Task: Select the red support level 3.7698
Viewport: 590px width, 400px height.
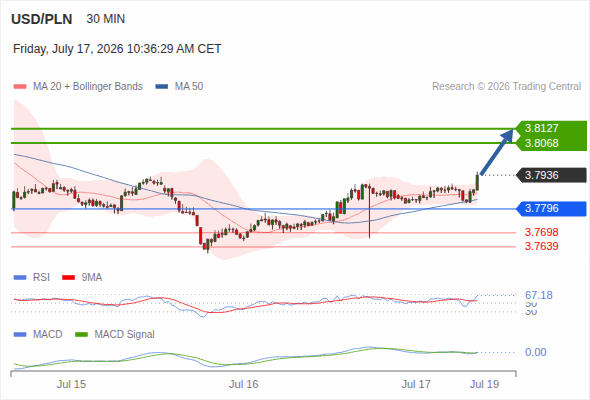Action: click(541, 232)
